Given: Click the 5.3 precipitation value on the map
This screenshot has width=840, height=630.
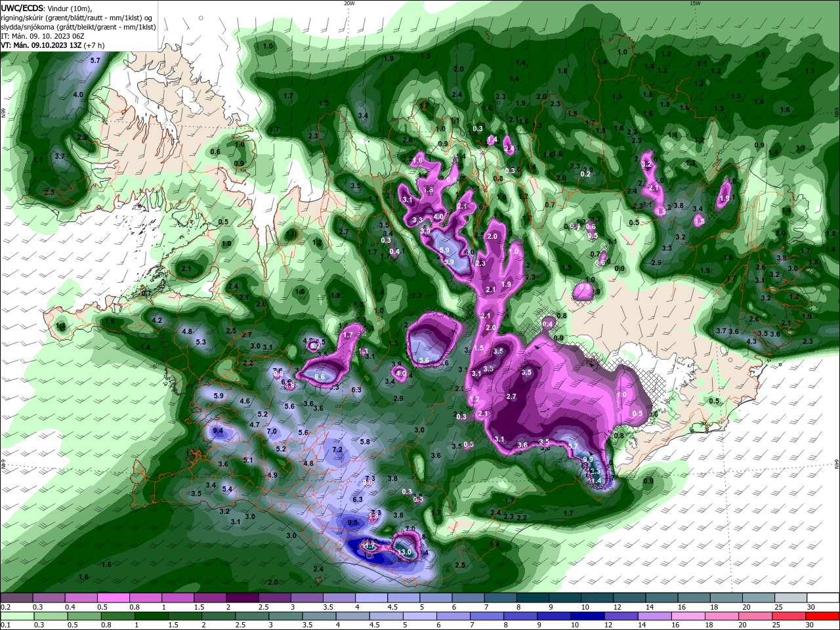Looking at the screenshot, I should 201,342.
